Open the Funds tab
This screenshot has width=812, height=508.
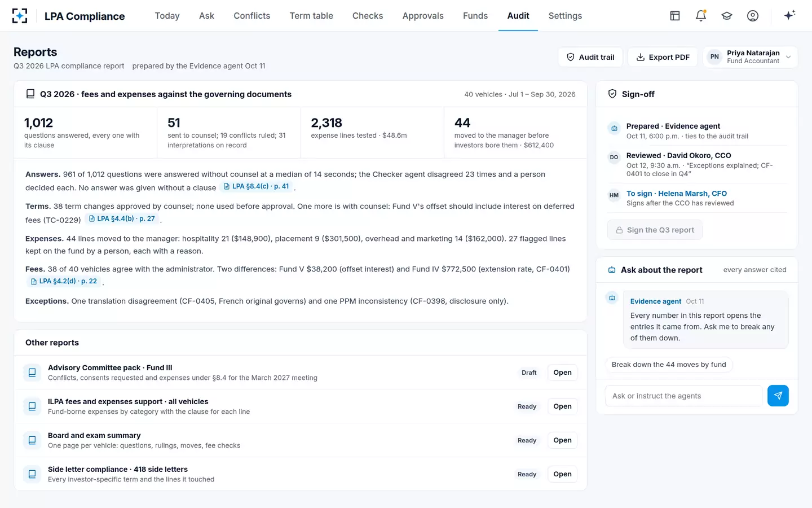click(x=475, y=16)
